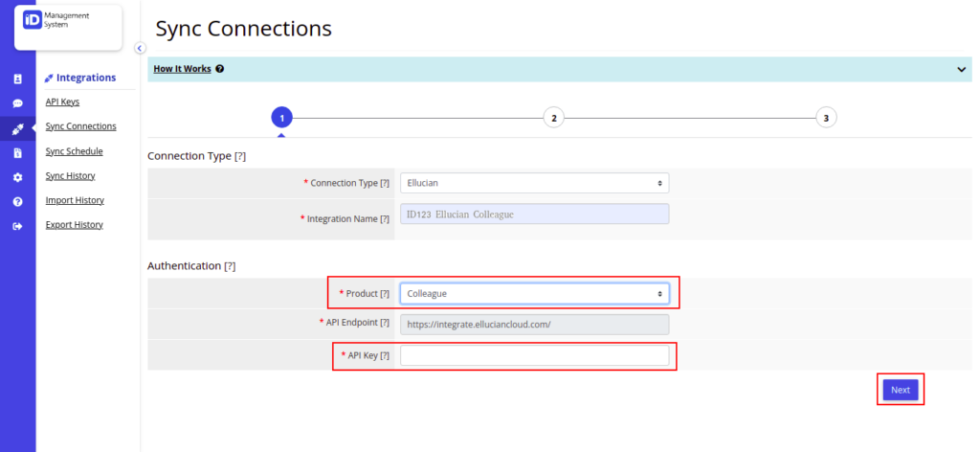Click into the API Key input field

click(534, 355)
